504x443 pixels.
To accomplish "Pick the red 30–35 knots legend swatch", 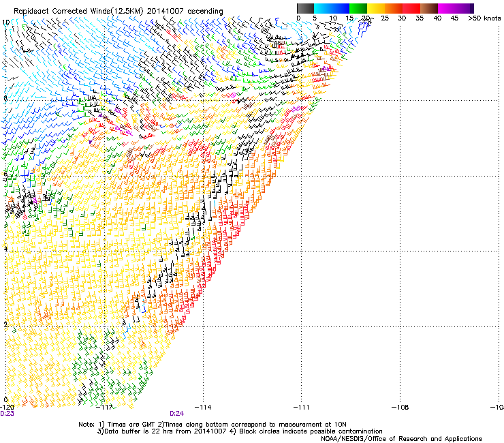I will (411, 8).
